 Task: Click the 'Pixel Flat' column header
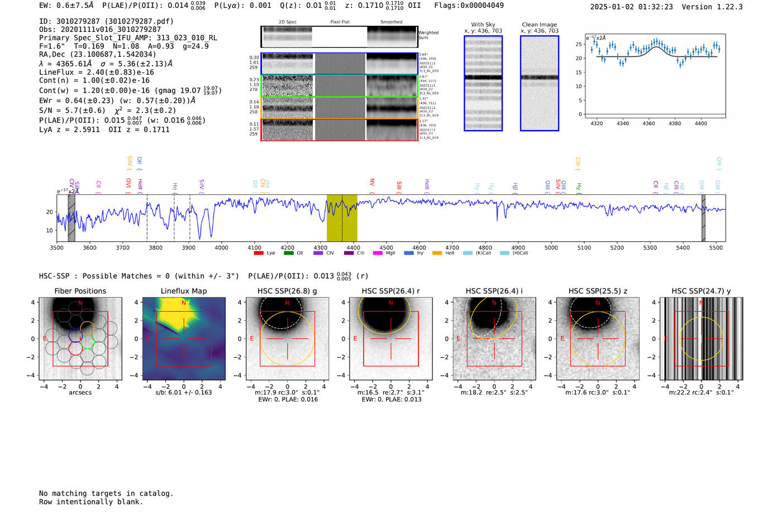click(x=340, y=22)
